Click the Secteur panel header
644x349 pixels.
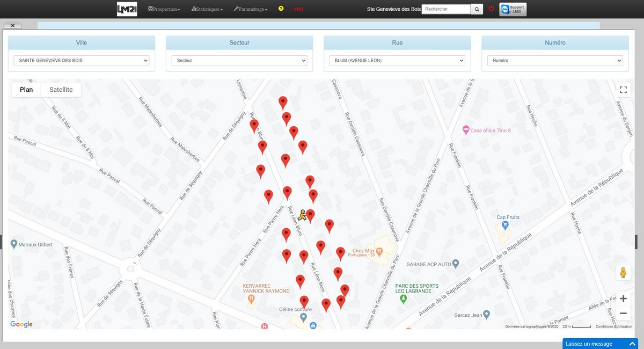(x=239, y=43)
